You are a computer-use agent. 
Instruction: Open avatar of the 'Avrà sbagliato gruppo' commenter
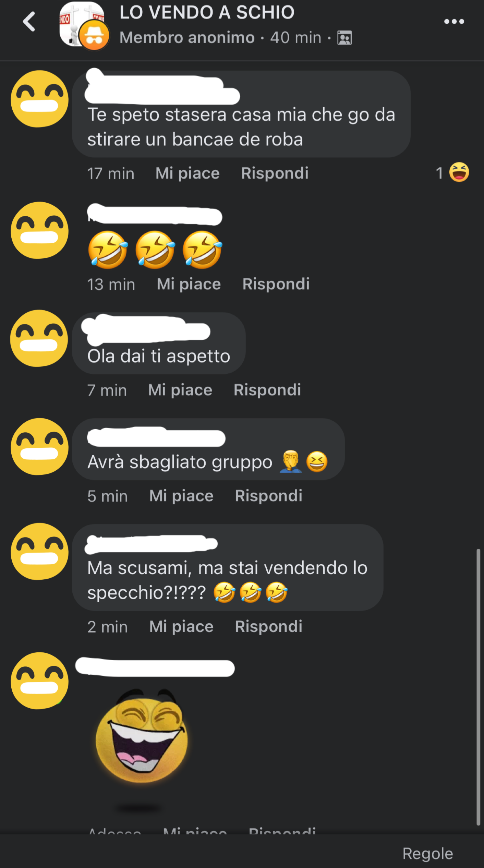click(39, 446)
